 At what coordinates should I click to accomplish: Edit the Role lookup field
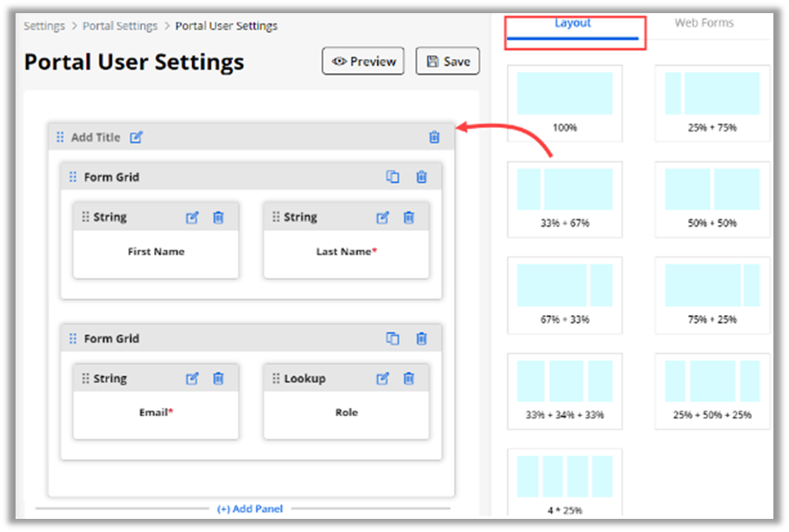[383, 378]
